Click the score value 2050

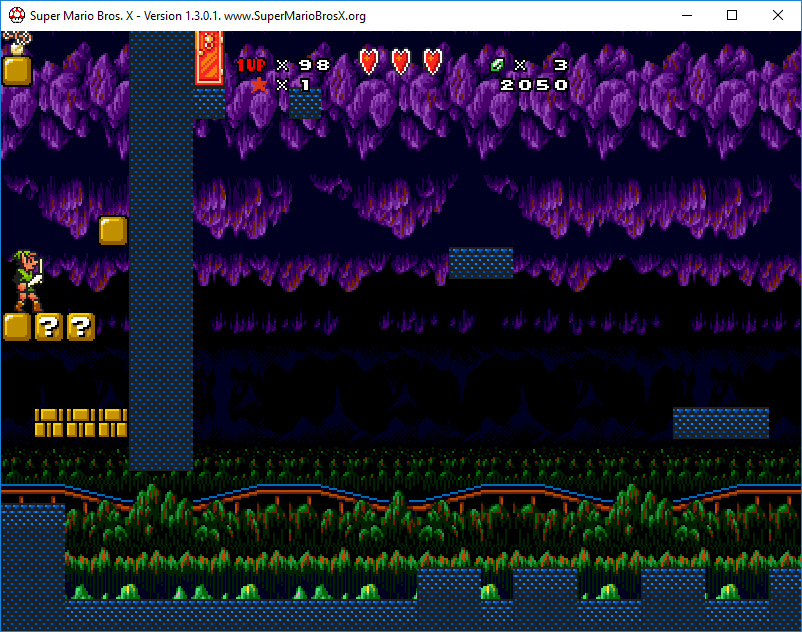pyautogui.click(x=534, y=85)
